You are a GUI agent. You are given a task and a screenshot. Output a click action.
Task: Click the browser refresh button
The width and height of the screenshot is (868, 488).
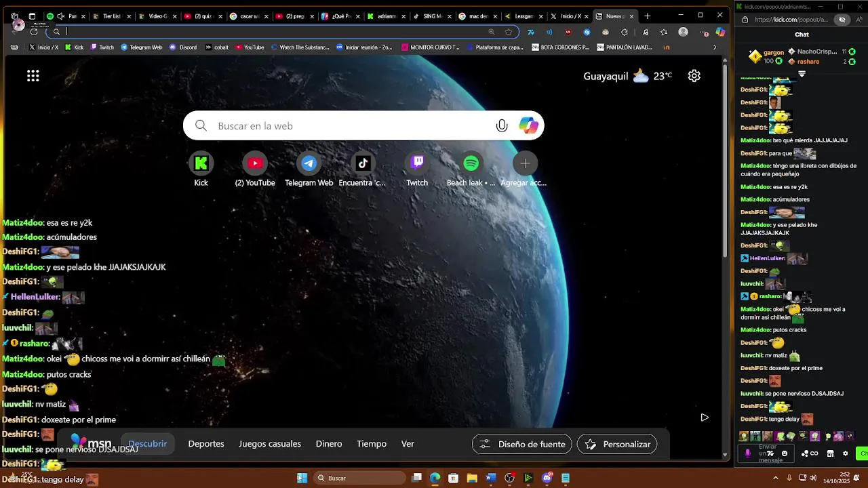pyautogui.click(x=34, y=32)
